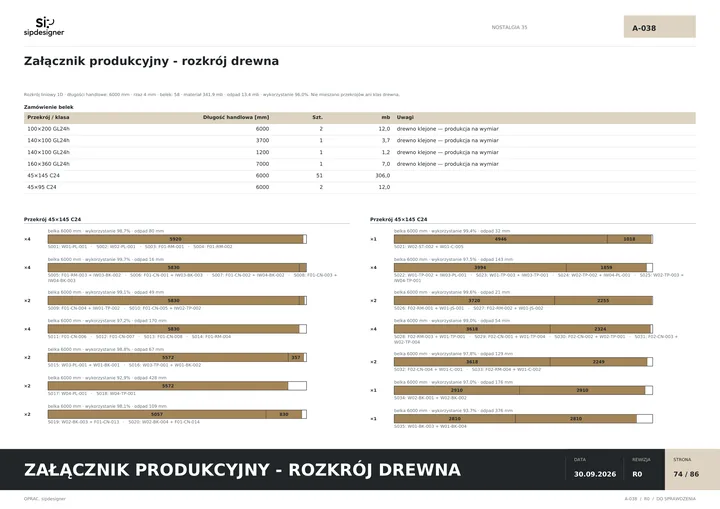720x509 pixels.
Task: Click the label ending odpad 176 mm
Action: 453,382
